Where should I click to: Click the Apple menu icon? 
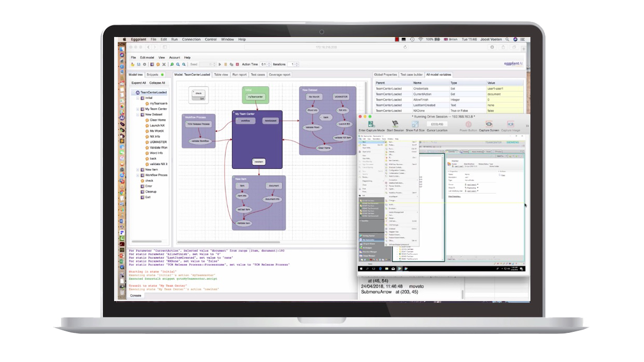click(125, 39)
